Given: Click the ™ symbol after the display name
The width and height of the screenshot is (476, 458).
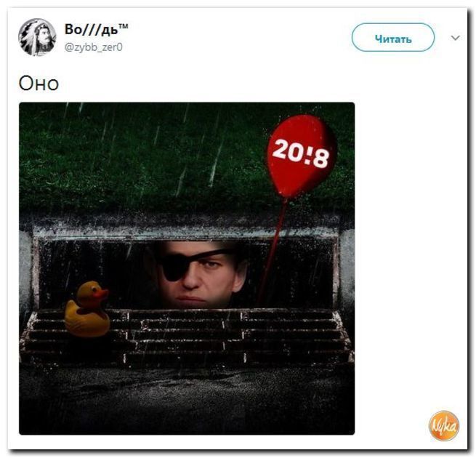Looking at the screenshot, I should [123, 26].
